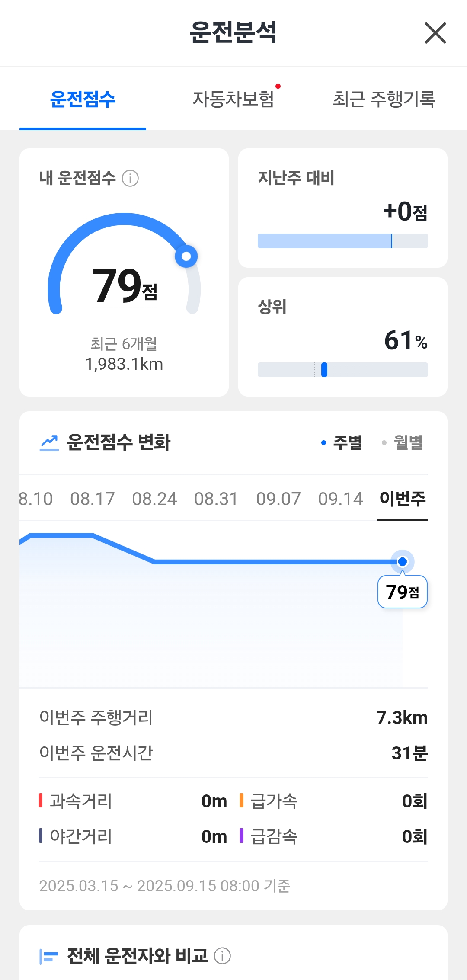Select the 08.17 week
467x980 pixels.
(93, 499)
